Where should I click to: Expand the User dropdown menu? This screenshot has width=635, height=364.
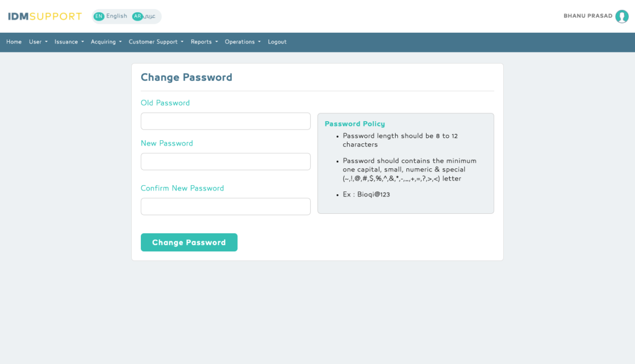[x=38, y=42]
